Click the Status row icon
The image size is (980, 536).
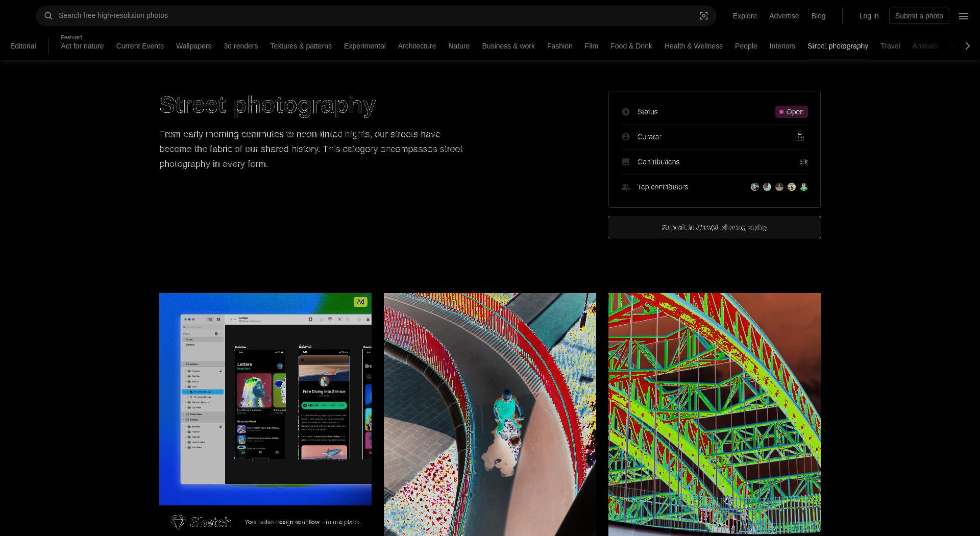626,112
